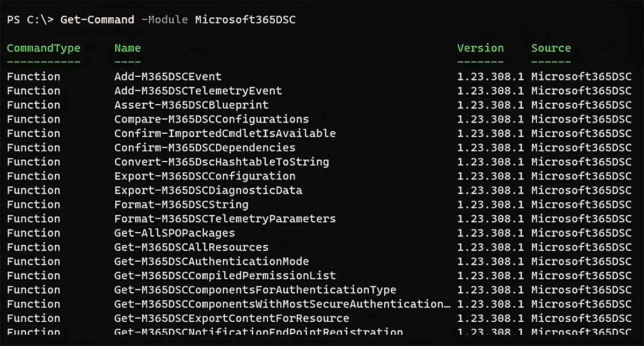Select the Compare-M365DSCConfigurations function
644x346 pixels.
tap(211, 119)
